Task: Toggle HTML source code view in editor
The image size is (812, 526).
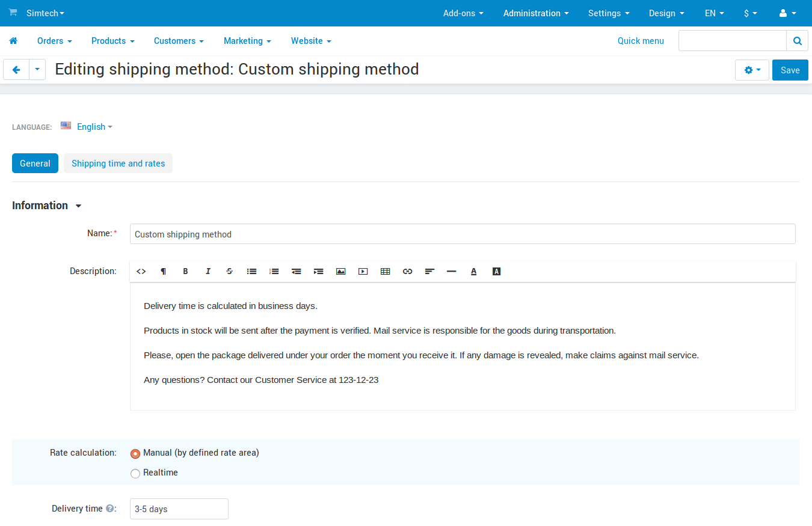Action: point(141,271)
